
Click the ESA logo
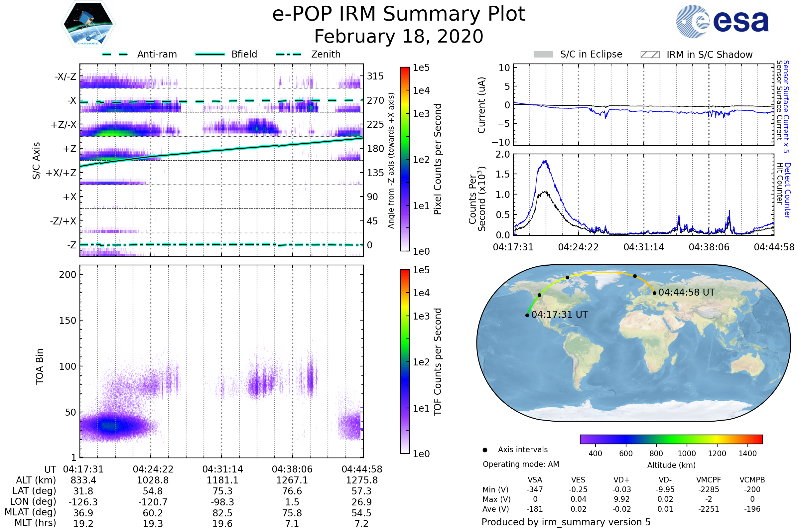pos(722,22)
